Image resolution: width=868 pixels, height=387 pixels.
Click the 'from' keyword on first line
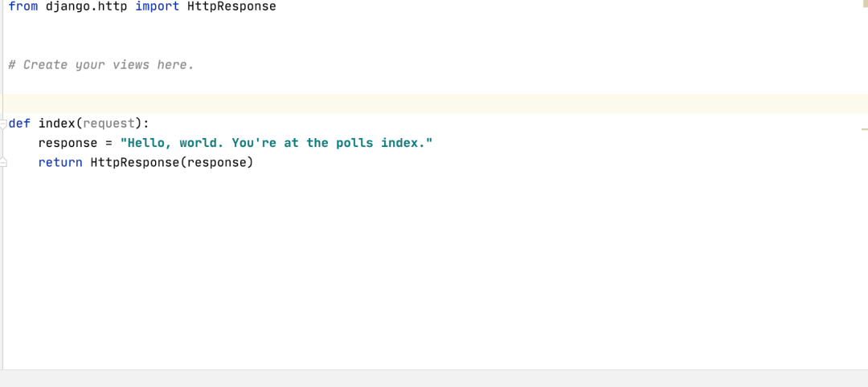click(23, 6)
